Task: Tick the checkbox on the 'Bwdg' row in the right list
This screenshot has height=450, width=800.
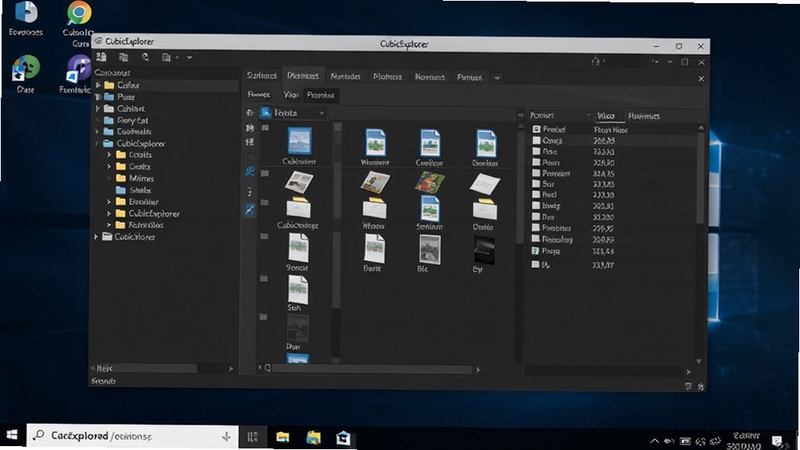Action: coord(536,206)
